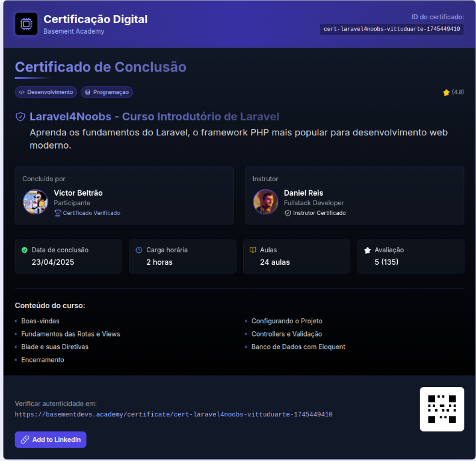Click the 24 aulas value

275,262
